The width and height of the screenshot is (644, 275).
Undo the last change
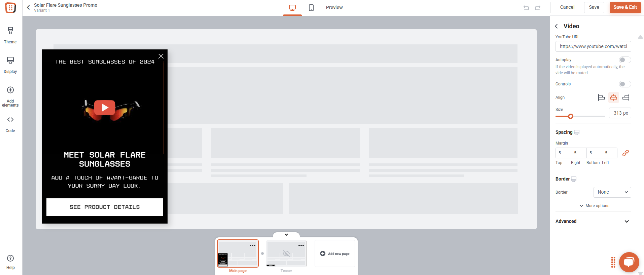pyautogui.click(x=526, y=8)
